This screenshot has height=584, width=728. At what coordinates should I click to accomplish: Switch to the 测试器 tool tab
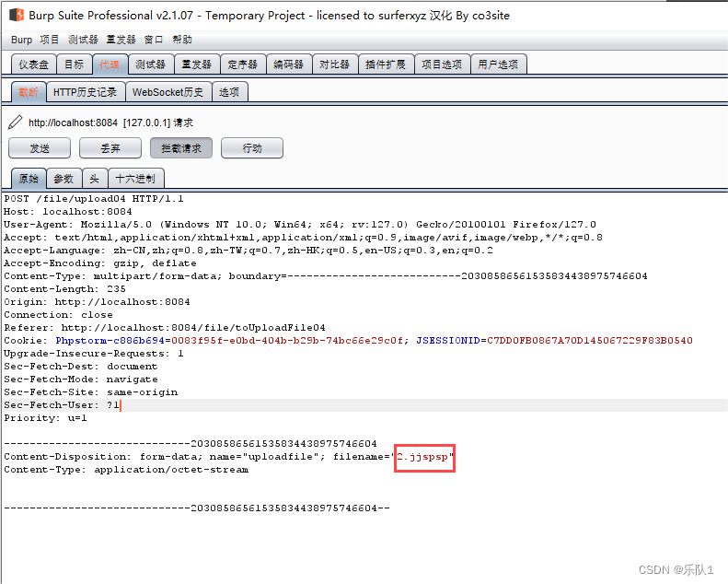click(x=150, y=64)
